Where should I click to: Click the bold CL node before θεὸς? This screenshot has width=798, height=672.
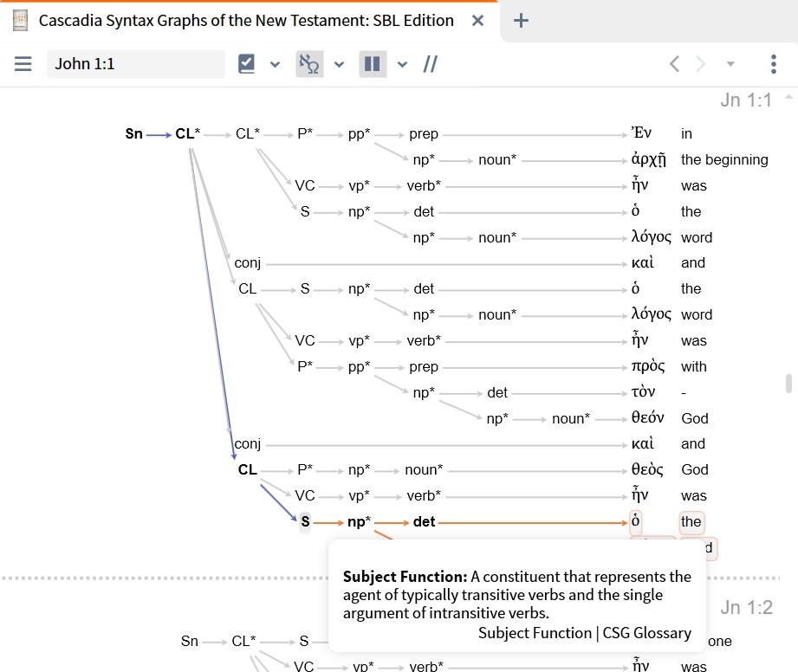247,469
